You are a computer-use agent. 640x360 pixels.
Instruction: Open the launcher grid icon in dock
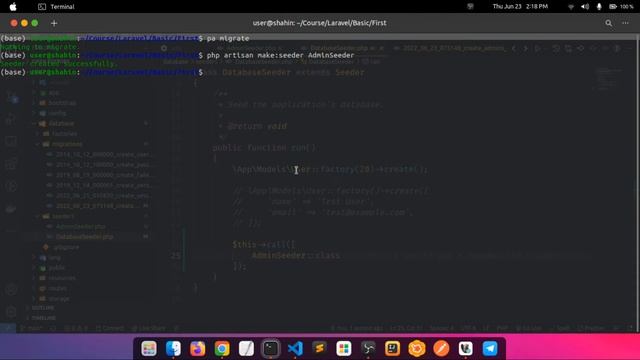pyautogui.click(x=149, y=349)
